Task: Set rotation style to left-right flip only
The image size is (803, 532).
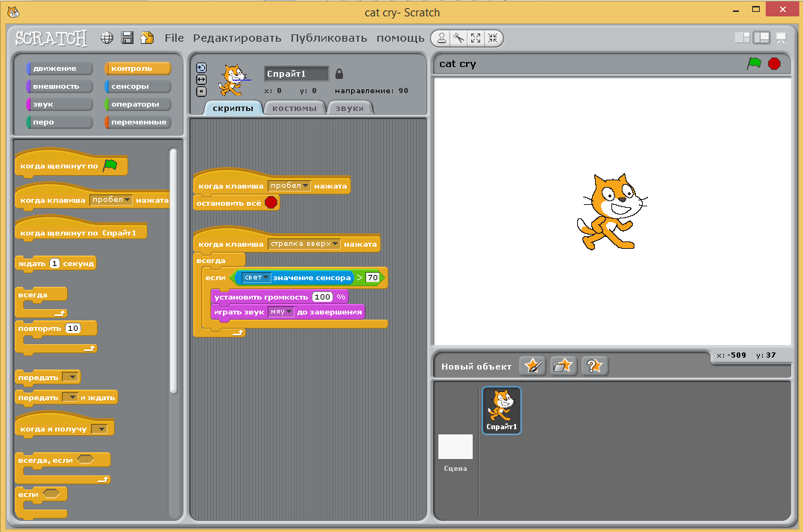Action: point(201,80)
